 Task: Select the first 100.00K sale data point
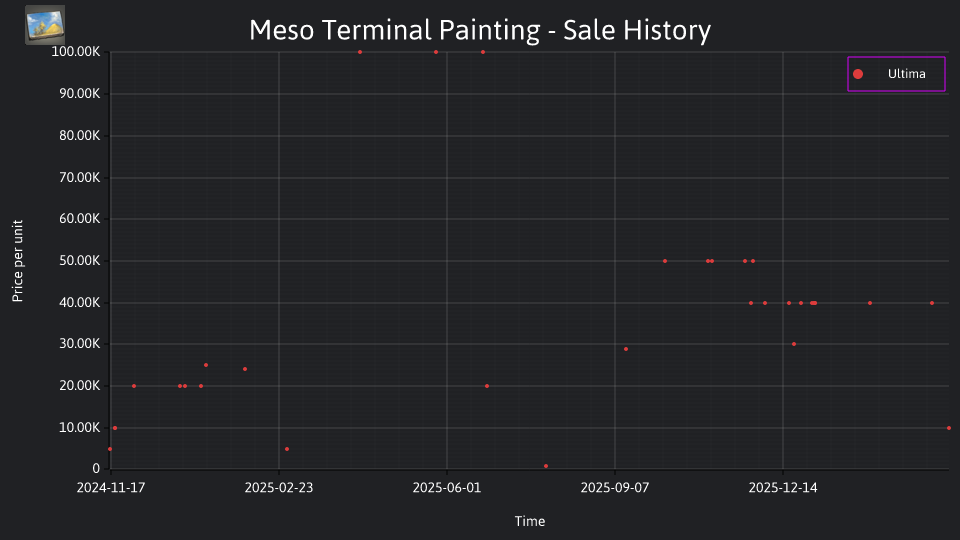(x=360, y=52)
